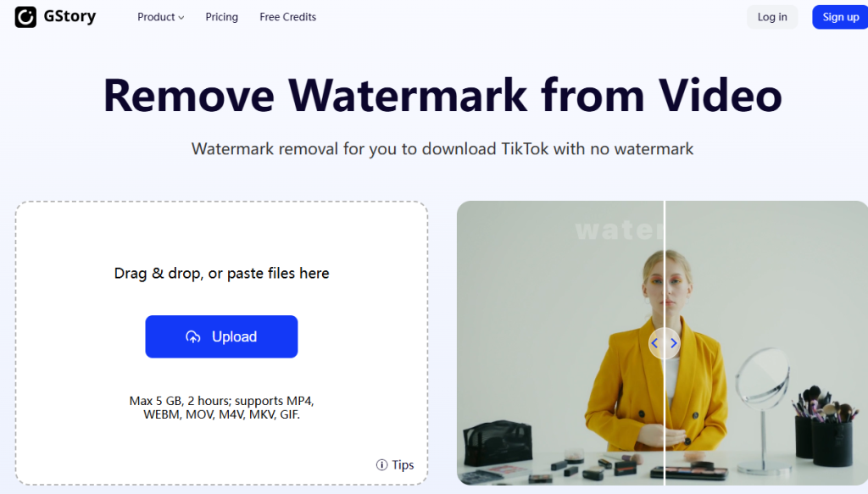Click the vertical divider line in preview
868x494 pixels.
click(665, 265)
